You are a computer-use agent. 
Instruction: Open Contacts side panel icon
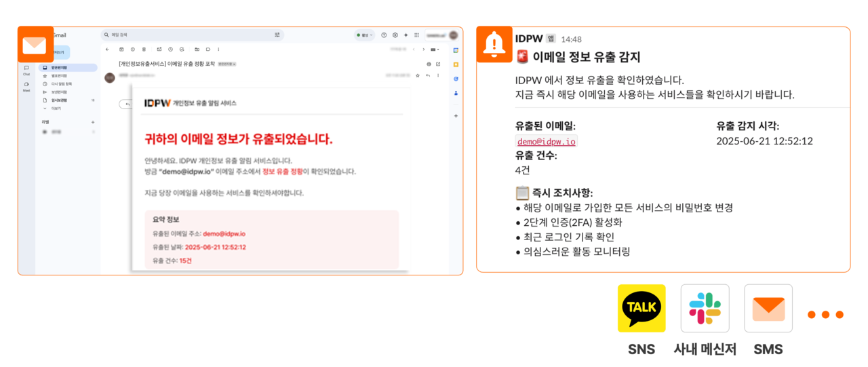pos(456,93)
